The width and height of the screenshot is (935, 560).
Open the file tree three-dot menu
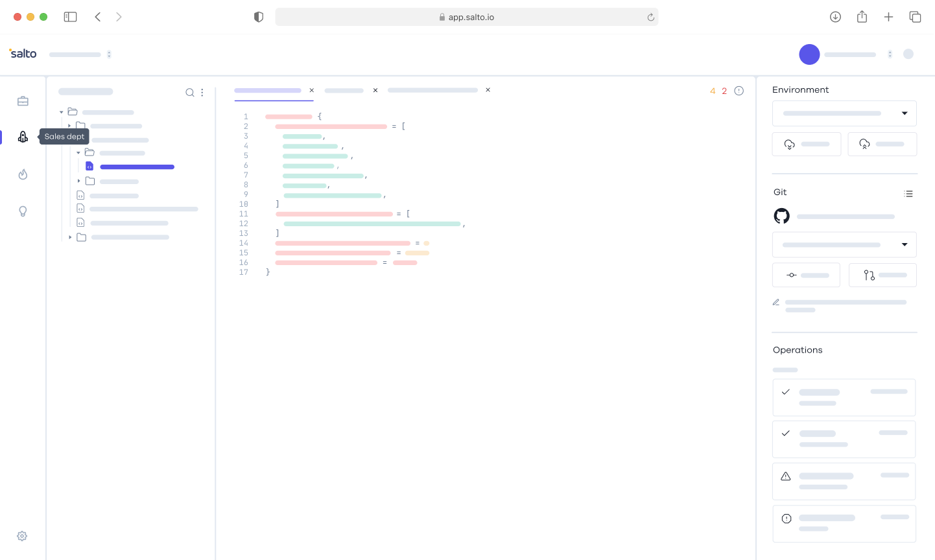[202, 93]
